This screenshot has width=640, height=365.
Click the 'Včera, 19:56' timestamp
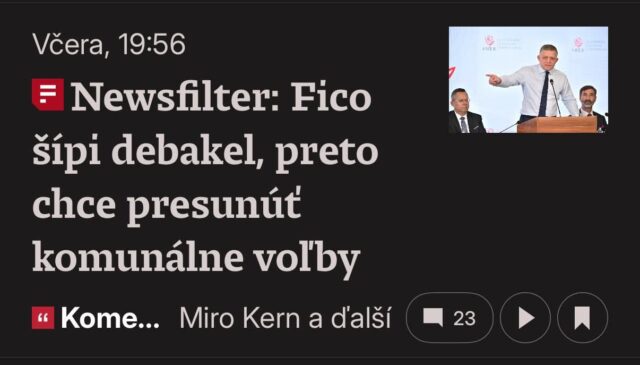point(109,44)
